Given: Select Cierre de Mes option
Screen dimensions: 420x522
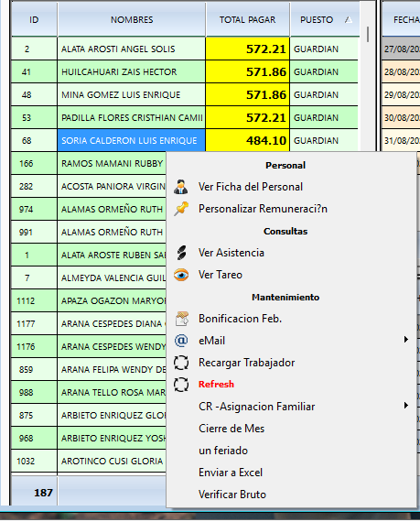Looking at the screenshot, I should (x=232, y=429).
